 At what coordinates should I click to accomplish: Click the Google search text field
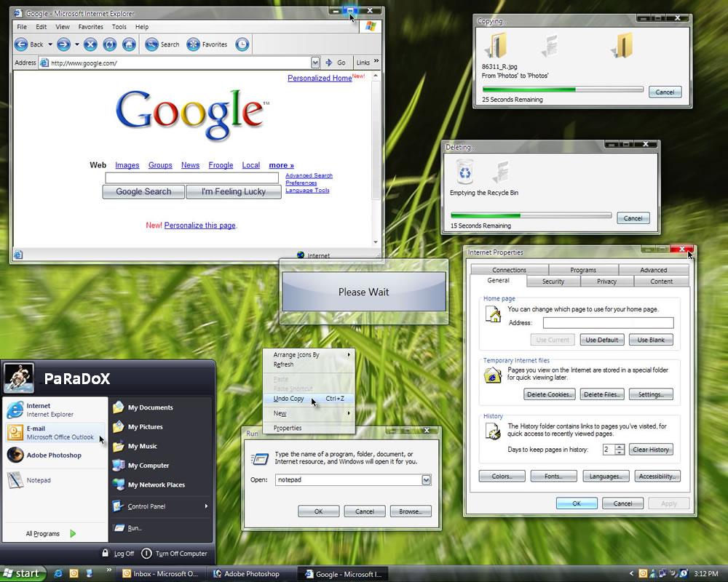coord(191,178)
